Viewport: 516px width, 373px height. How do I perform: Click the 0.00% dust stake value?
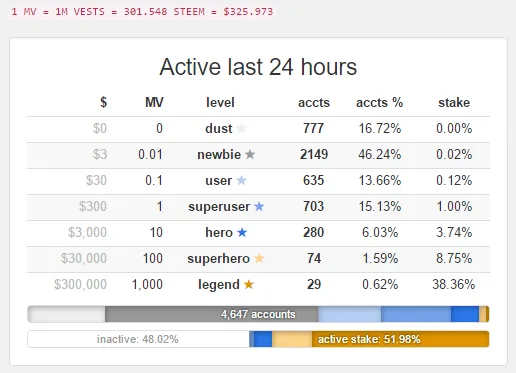pos(454,128)
